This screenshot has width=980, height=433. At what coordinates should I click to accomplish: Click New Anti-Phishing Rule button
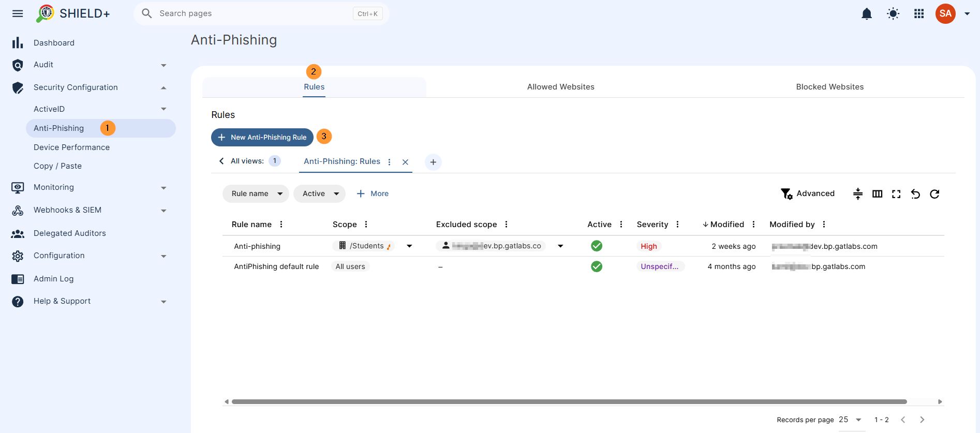[262, 137]
